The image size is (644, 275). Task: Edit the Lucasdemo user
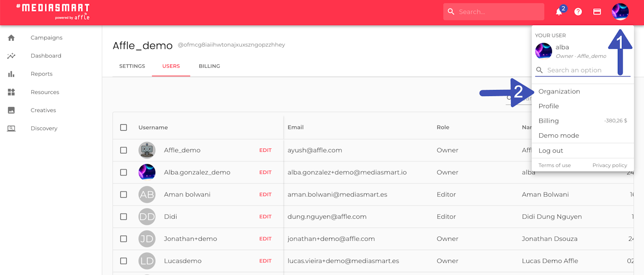point(265,260)
